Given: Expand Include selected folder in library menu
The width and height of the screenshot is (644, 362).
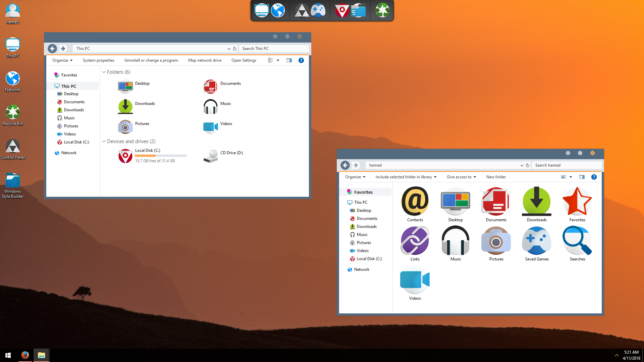Looking at the screenshot, I should tap(406, 177).
